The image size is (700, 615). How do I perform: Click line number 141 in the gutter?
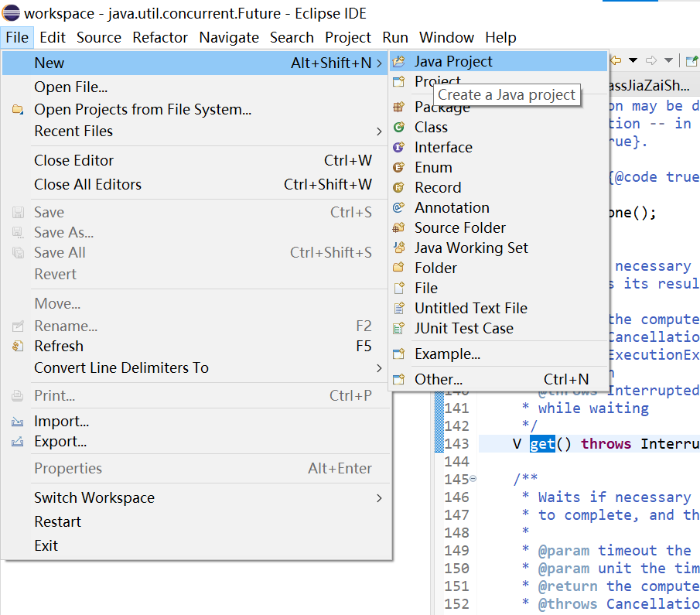tap(456, 408)
